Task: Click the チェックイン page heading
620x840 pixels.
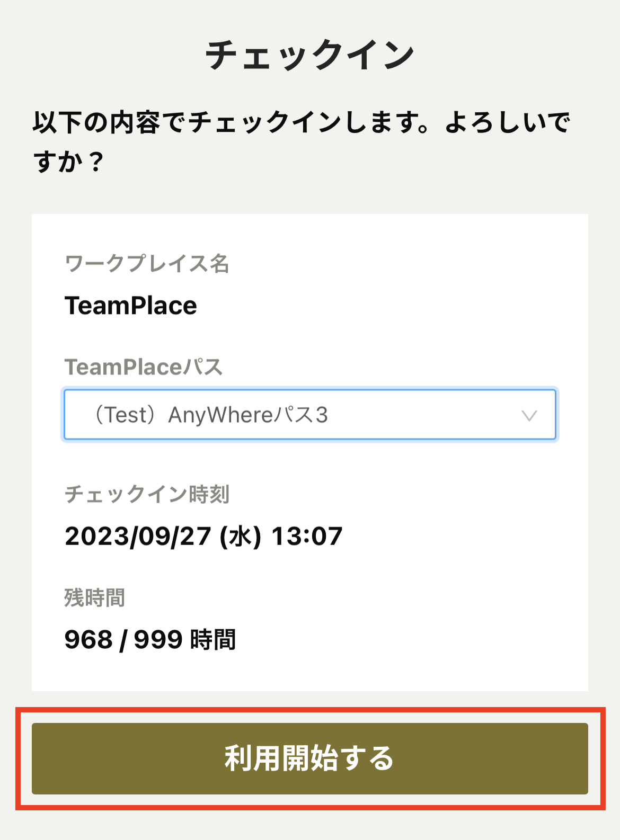Action: [309, 56]
